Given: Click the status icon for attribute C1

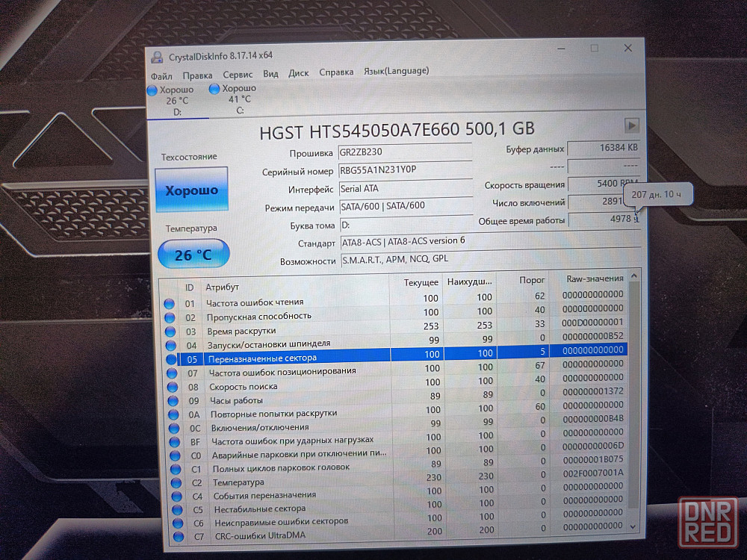Looking at the screenshot, I should [x=176, y=469].
